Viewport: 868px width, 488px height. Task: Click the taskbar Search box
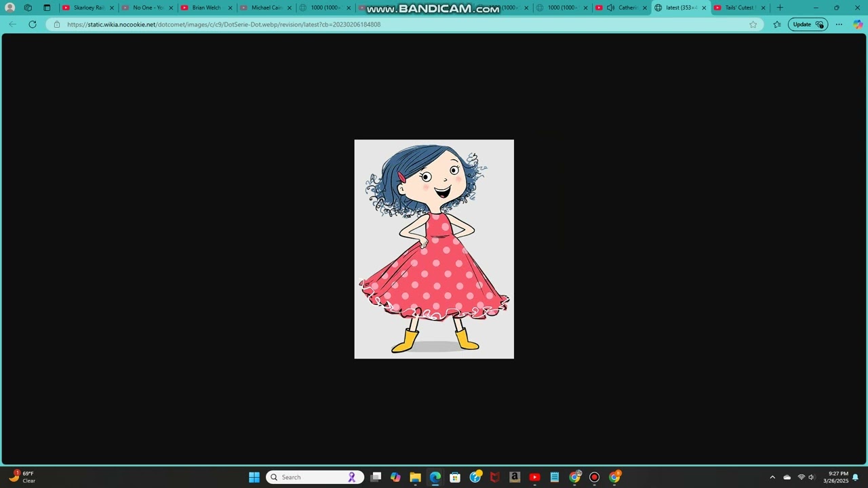[x=315, y=477]
